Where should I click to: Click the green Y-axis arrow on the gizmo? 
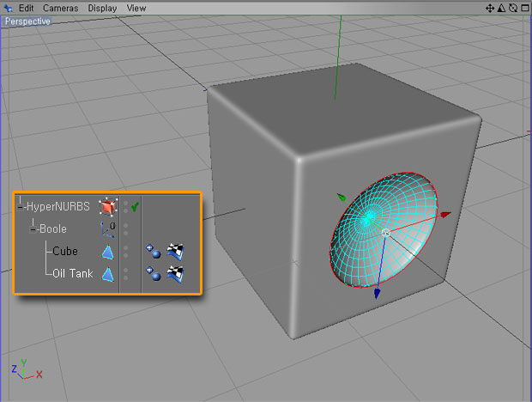(342, 198)
